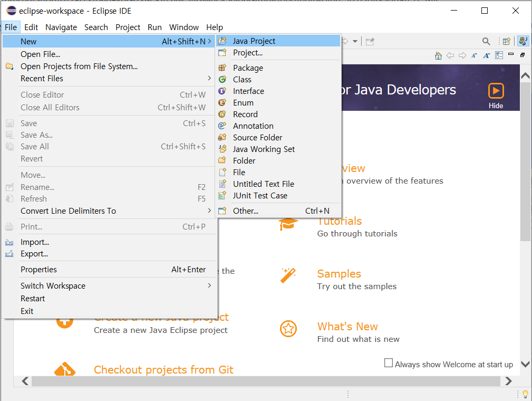Expand the Switch Workspace submenu

click(x=109, y=286)
